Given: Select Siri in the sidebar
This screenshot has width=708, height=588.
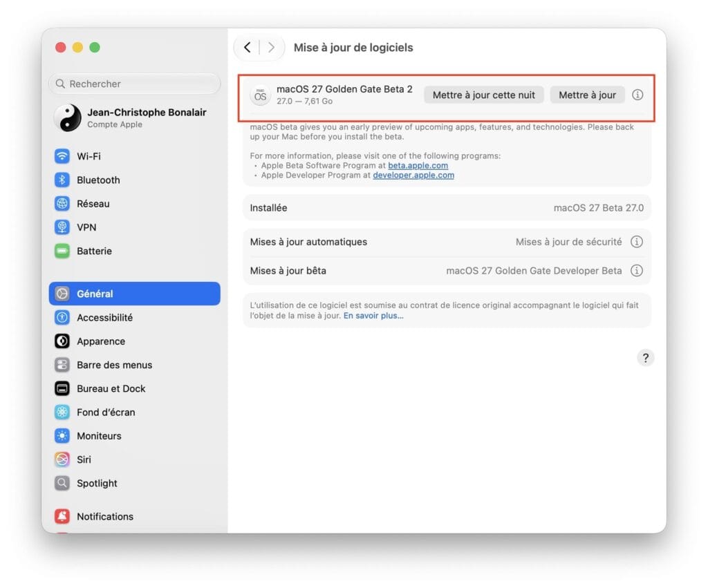Looking at the screenshot, I should click(135, 459).
